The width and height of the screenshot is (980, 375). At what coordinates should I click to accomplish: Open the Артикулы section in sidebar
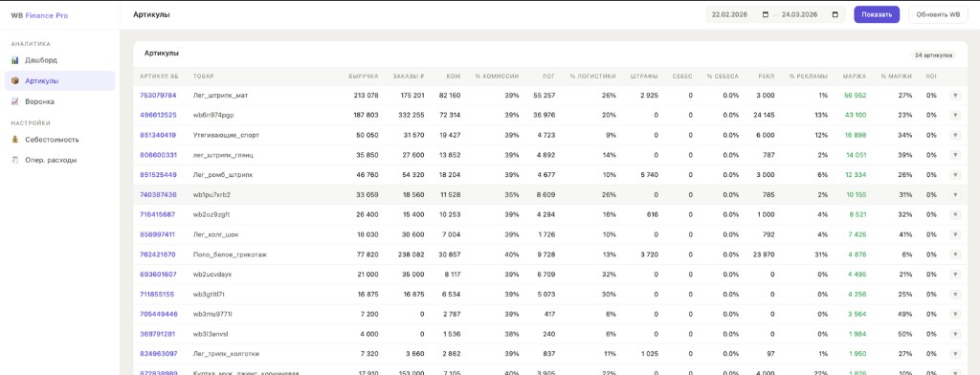click(x=60, y=80)
